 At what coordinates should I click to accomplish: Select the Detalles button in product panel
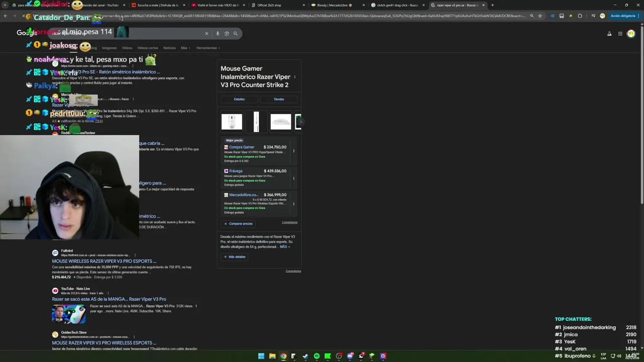coord(239,99)
